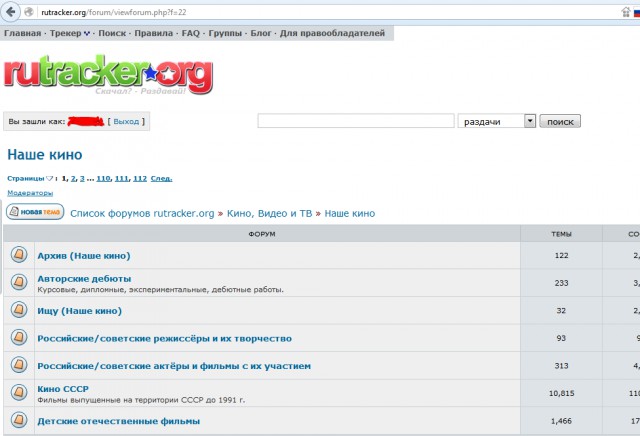This screenshot has height=436, width=640.
Task: Click the folder icon beside Архив (Наше кино)
Action: pos(19,255)
